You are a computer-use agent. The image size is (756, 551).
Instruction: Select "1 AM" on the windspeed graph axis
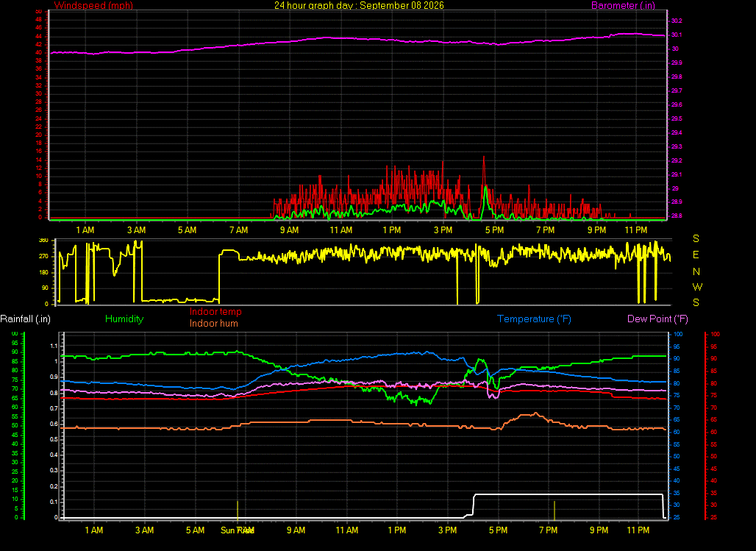(85, 230)
